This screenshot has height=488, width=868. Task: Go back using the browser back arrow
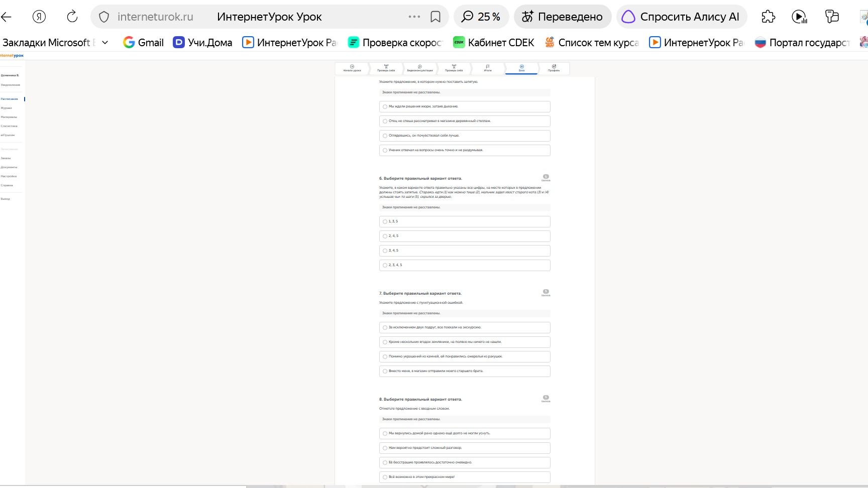(6, 17)
